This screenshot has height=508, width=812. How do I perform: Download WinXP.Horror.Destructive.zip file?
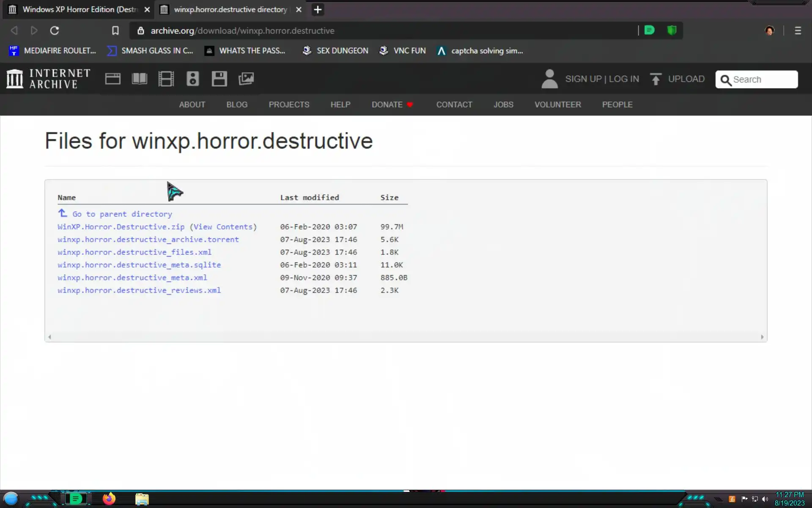[121, 227]
